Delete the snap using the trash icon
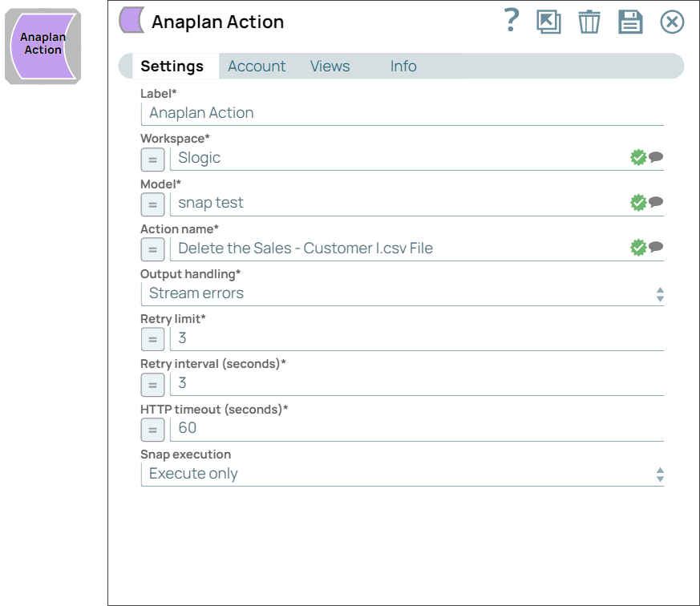Viewport: 700px width, 606px height. 589,22
